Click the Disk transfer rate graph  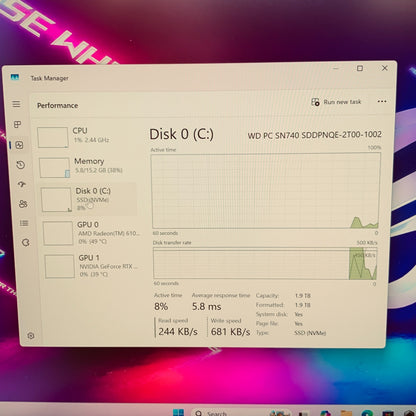point(265,263)
